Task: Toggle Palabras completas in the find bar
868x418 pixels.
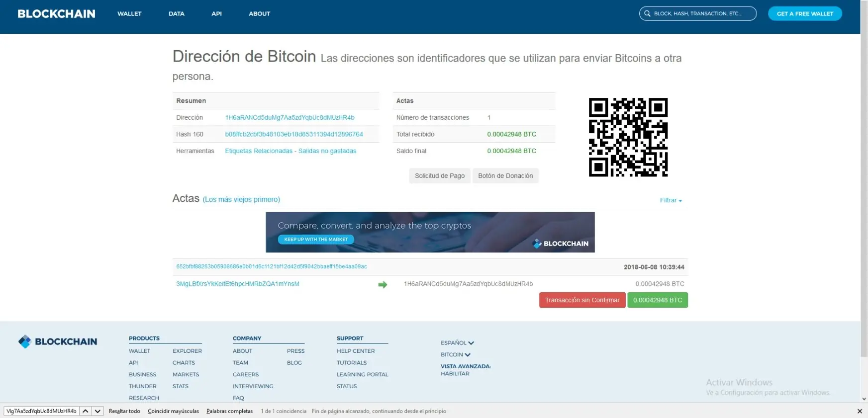Action: (x=229, y=411)
